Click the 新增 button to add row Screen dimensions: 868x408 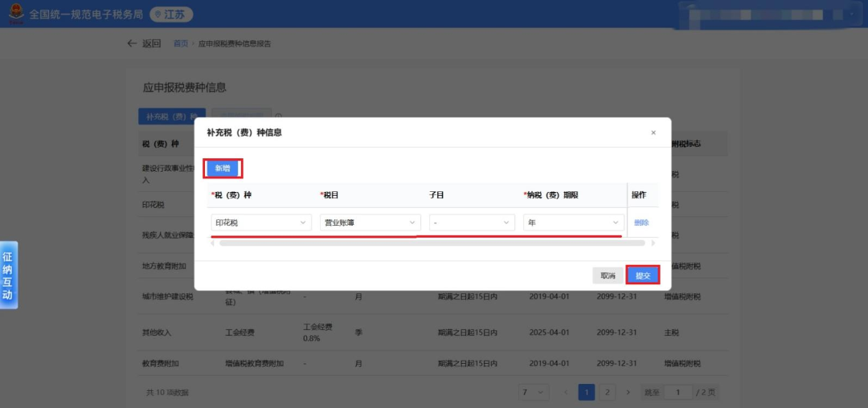(223, 169)
